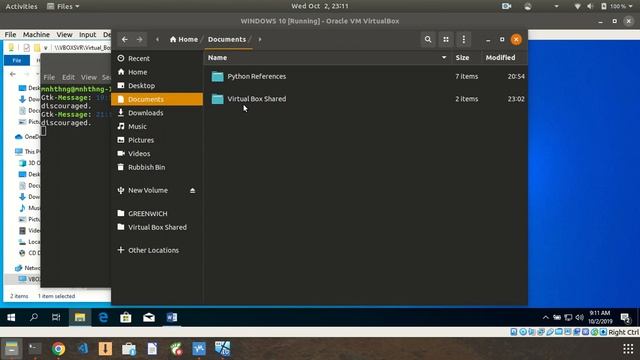Eject the New Volume drive
640x360 pixels.
pos(192,190)
